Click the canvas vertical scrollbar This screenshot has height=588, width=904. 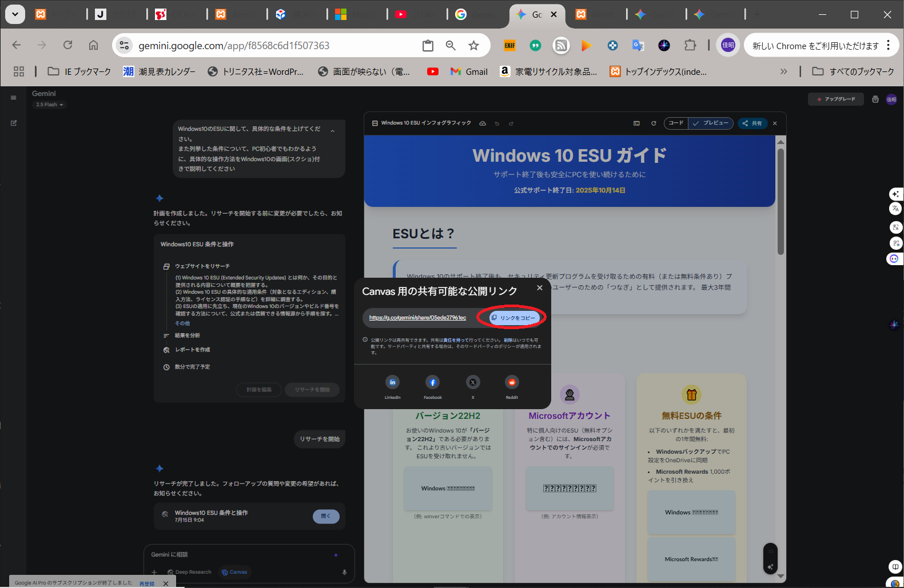[780, 201]
